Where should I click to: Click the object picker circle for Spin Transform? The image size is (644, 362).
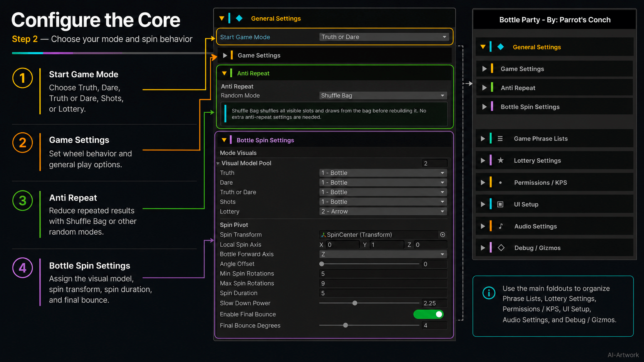coord(443,235)
